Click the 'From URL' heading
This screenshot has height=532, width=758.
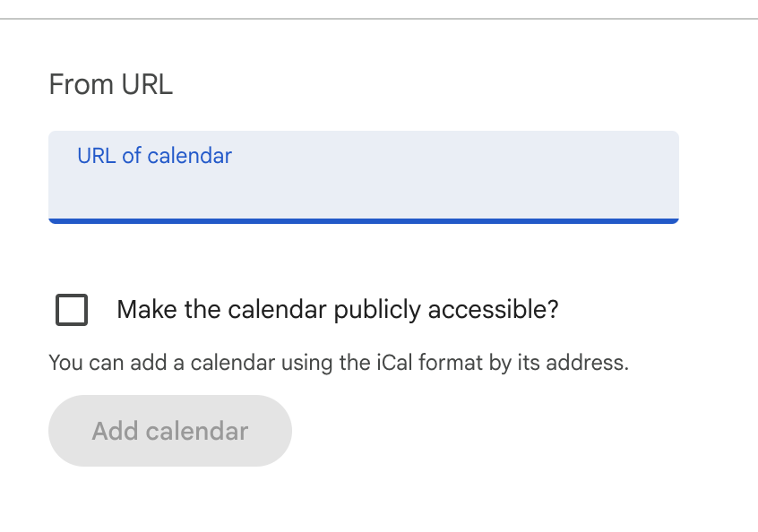(111, 84)
